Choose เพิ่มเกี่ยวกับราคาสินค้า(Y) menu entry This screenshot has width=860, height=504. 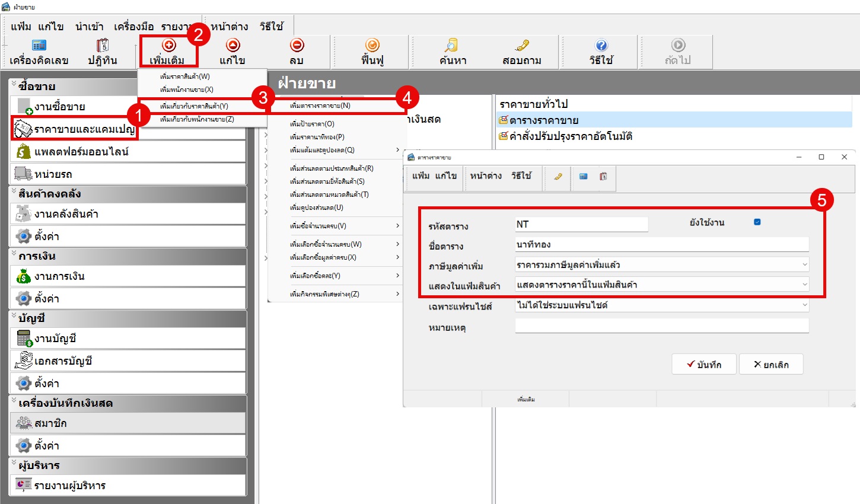194,106
